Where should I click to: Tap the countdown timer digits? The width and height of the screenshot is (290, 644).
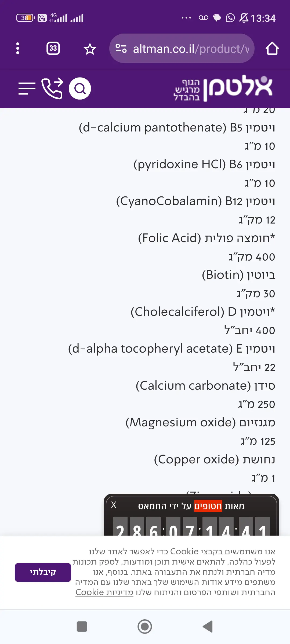(191, 528)
